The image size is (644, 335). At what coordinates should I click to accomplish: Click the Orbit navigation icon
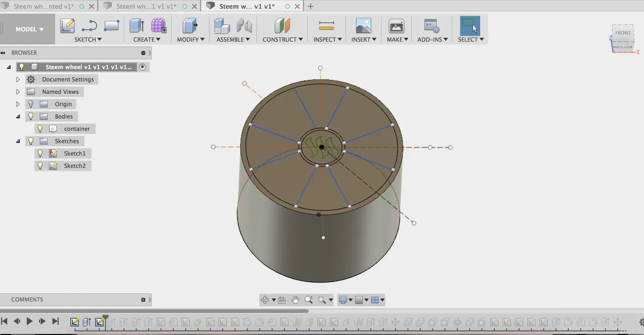(x=265, y=300)
